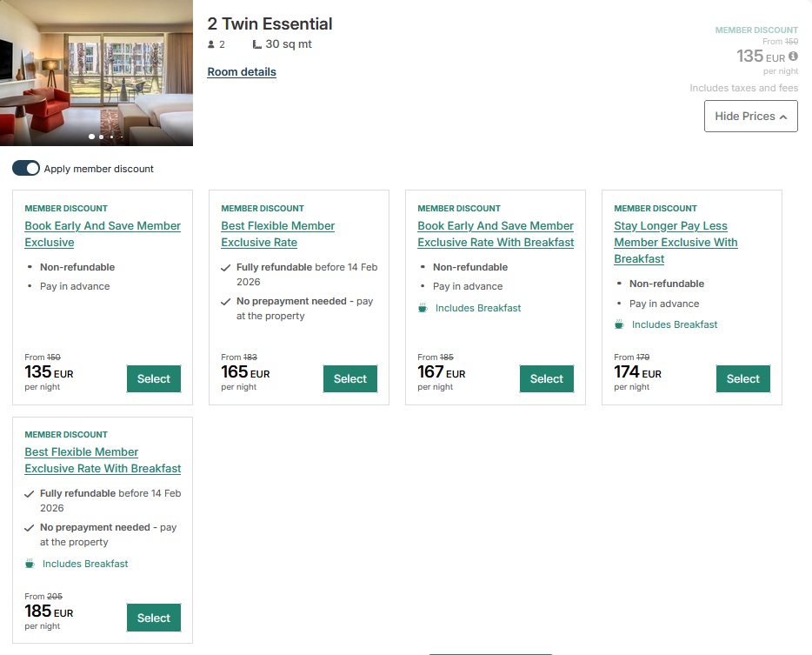
Task: Select the 135 EUR Book Early rate
Action: click(x=153, y=378)
